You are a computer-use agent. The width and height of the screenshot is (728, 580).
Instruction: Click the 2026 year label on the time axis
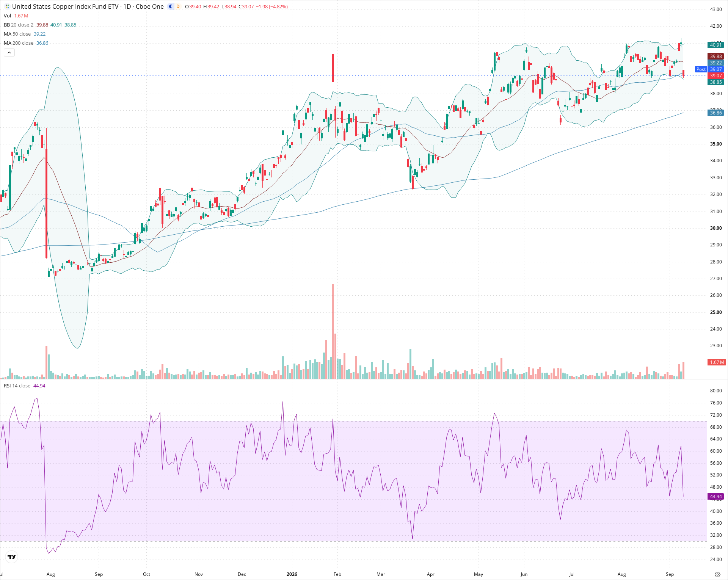pos(292,574)
